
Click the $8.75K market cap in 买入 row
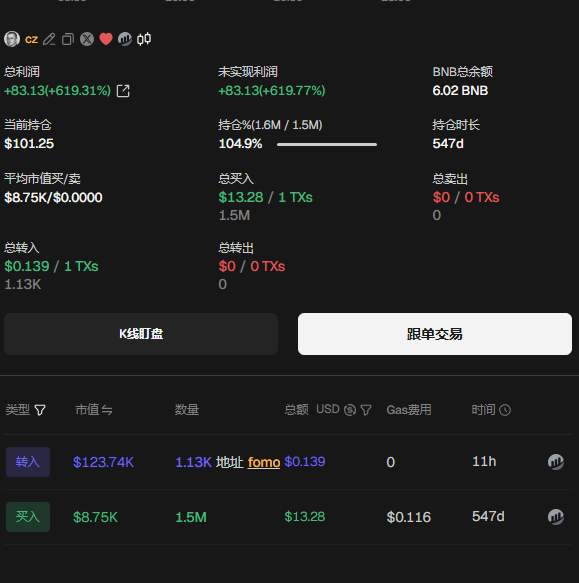(x=95, y=517)
